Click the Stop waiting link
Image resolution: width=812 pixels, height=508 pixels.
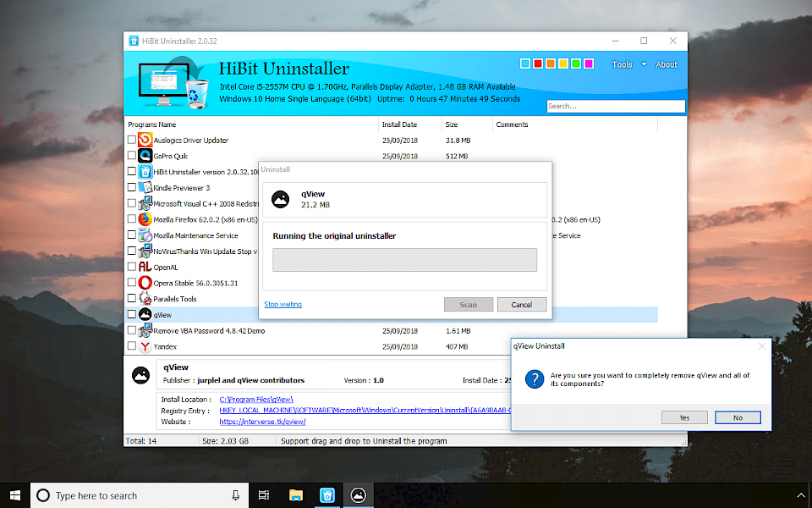[283, 304]
